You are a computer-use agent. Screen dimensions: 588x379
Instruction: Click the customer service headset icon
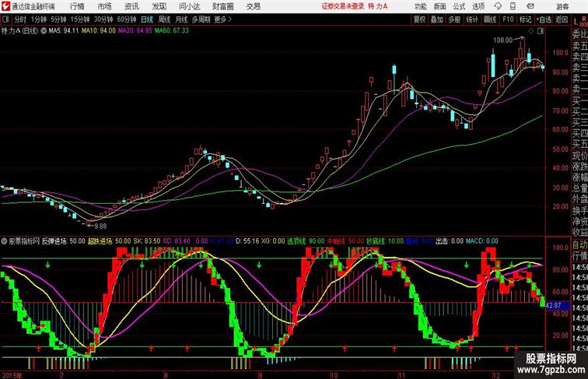[498, 6]
